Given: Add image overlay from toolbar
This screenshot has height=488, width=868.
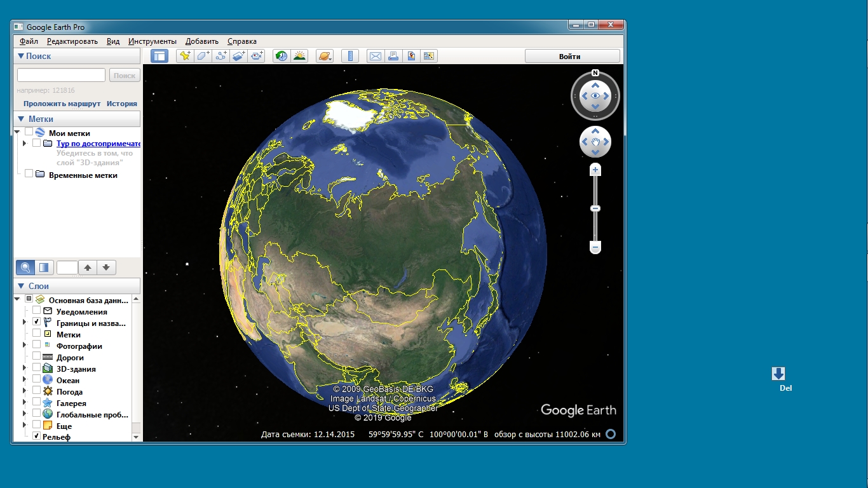Looking at the screenshot, I should click(x=238, y=56).
